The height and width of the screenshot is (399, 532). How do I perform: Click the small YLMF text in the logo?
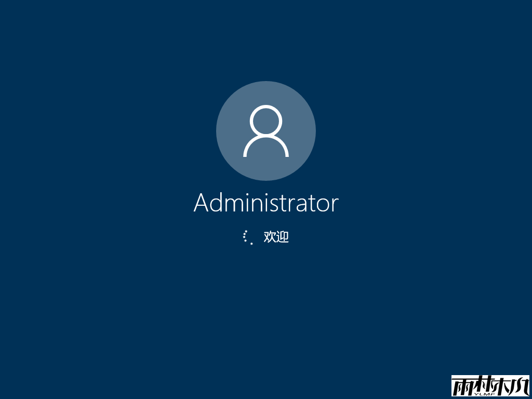(x=485, y=394)
